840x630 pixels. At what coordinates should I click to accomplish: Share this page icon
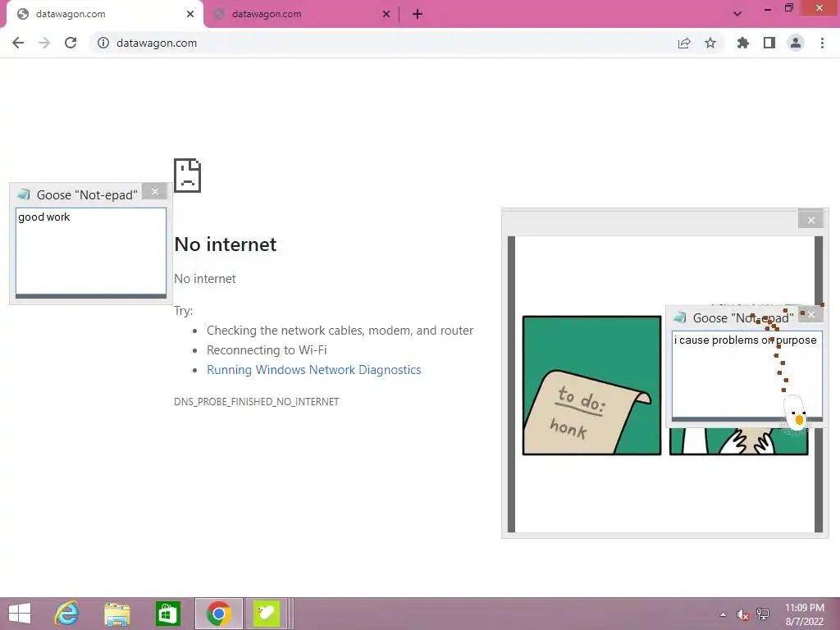[684, 43]
